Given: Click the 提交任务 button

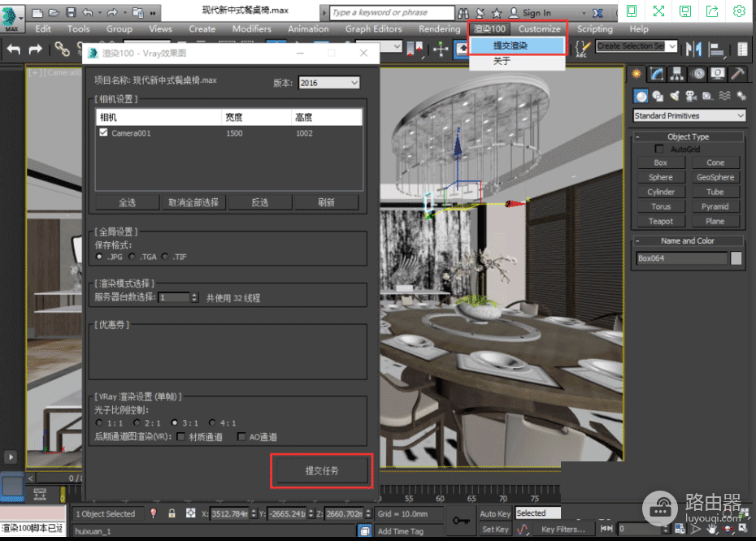Looking at the screenshot, I should tap(322, 470).
